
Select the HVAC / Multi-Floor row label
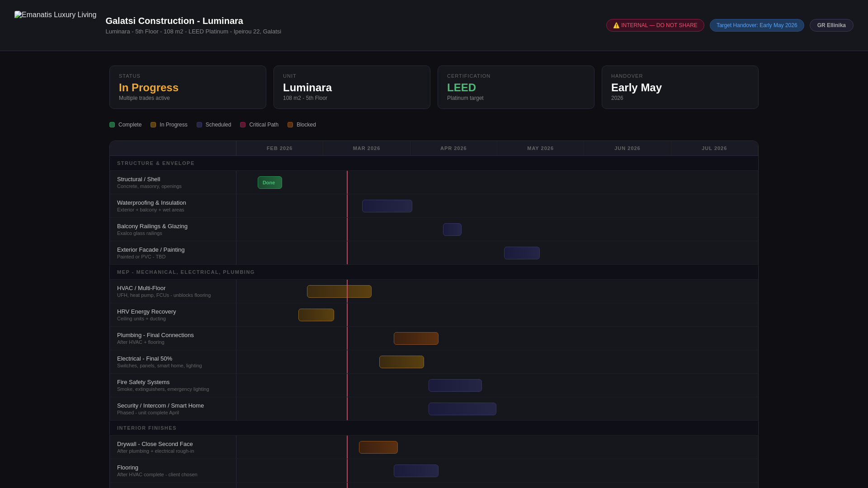click(173, 291)
